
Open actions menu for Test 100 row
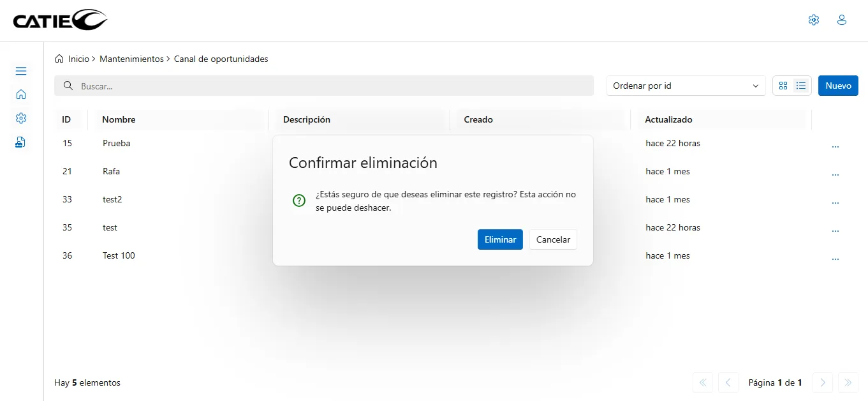[835, 259]
